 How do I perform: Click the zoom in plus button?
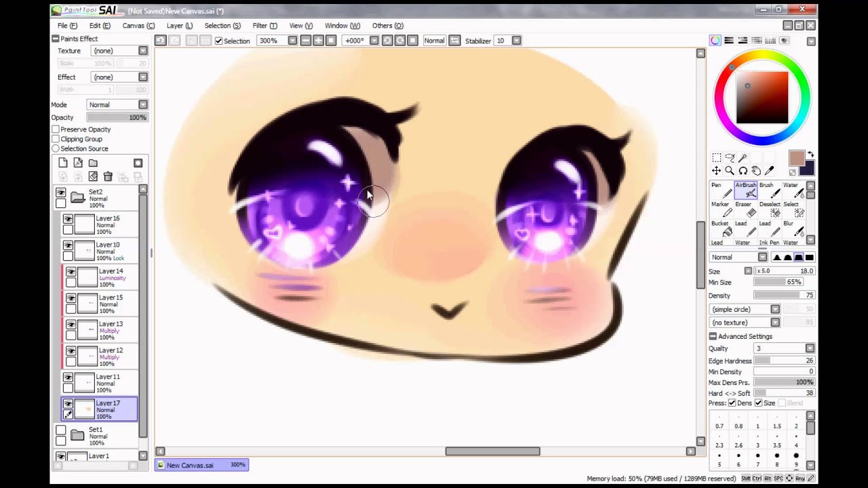click(x=318, y=41)
